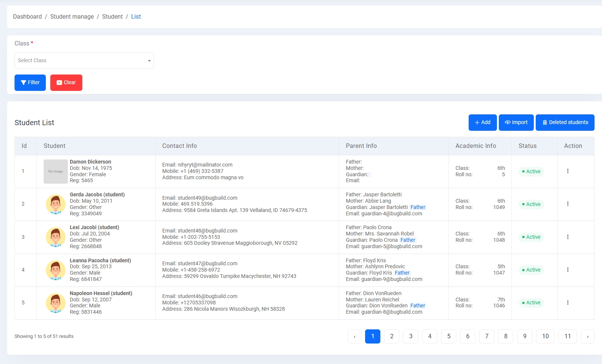Expand the Select Class dropdown
The height and width of the screenshot is (364, 602).
84,60
